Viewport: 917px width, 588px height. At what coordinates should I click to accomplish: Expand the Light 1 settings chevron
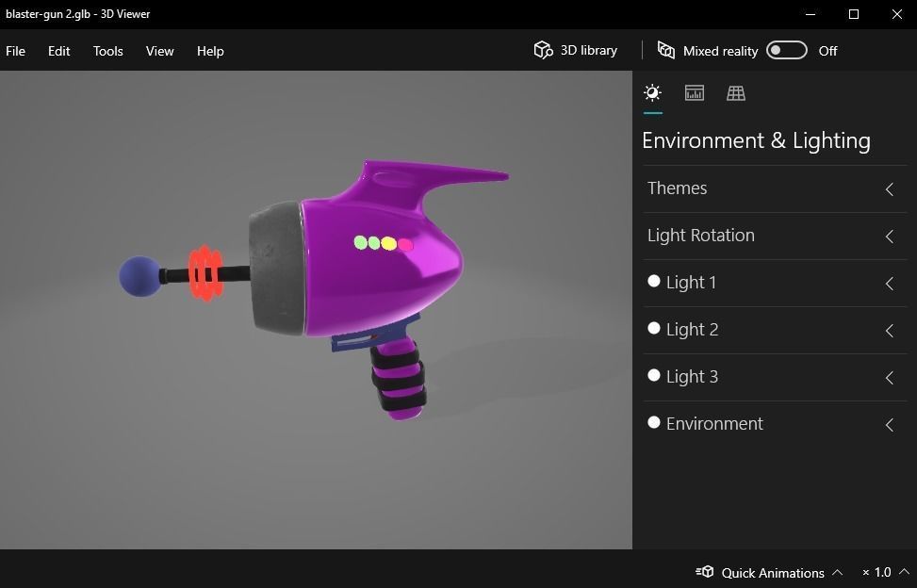click(x=890, y=284)
